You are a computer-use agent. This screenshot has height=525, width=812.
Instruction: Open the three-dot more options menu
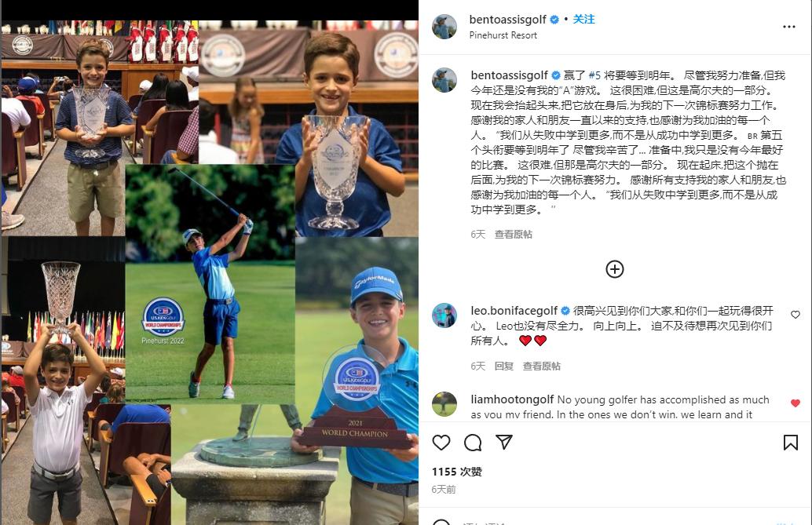tap(788, 27)
